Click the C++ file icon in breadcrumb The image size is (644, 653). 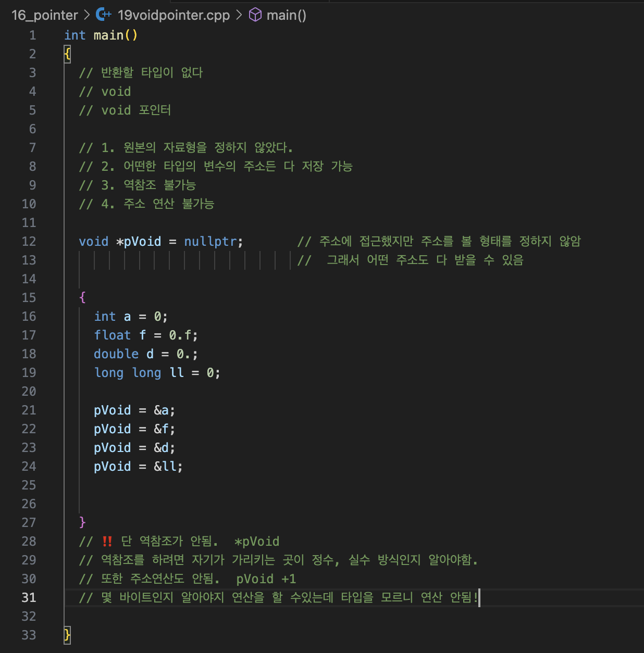[103, 15]
